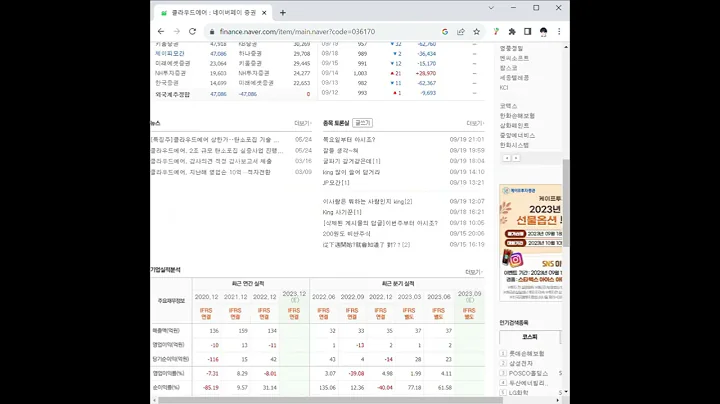Click the 2023.09(E) quarterly column header

click(469, 296)
